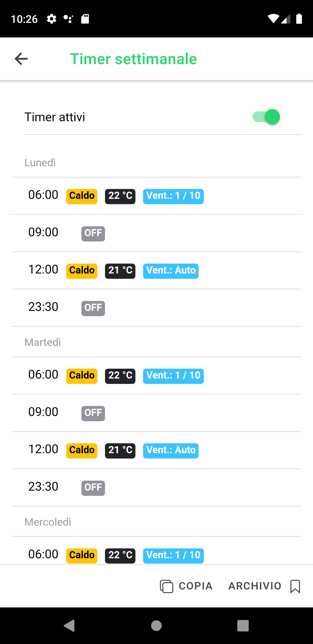Select Monday's 12:00 timer time
The height and width of the screenshot is (644, 313).
(43, 270)
